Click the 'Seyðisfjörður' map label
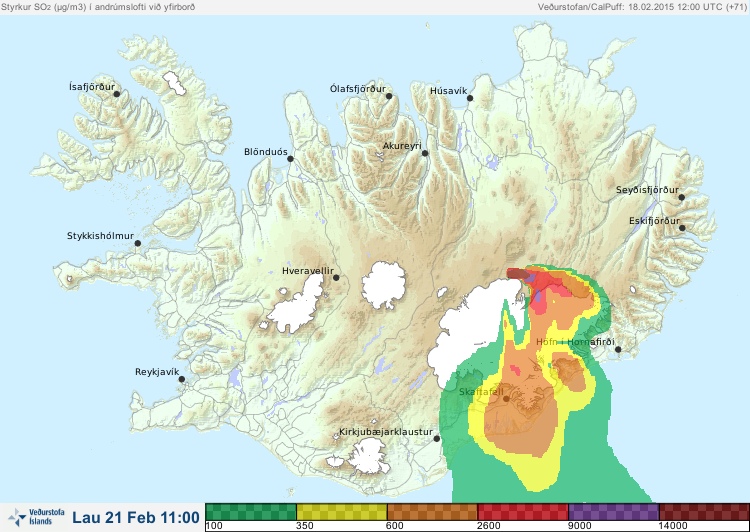The image size is (750, 532). (x=647, y=190)
